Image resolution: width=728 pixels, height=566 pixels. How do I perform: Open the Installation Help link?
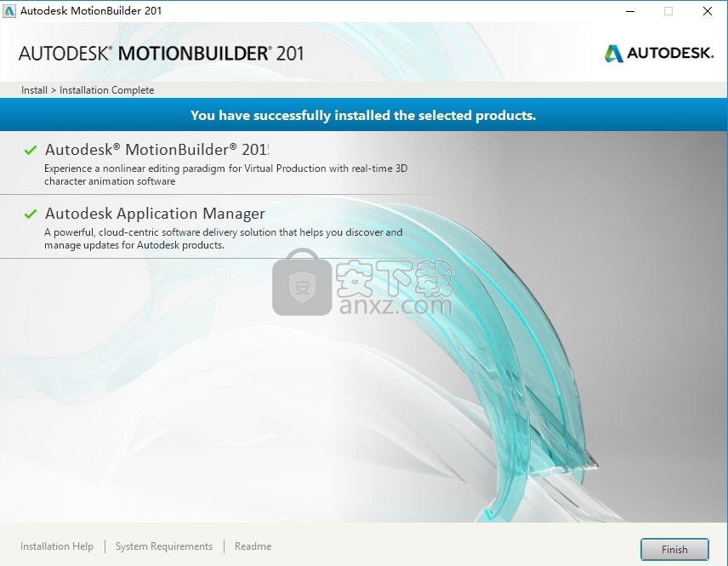57,546
